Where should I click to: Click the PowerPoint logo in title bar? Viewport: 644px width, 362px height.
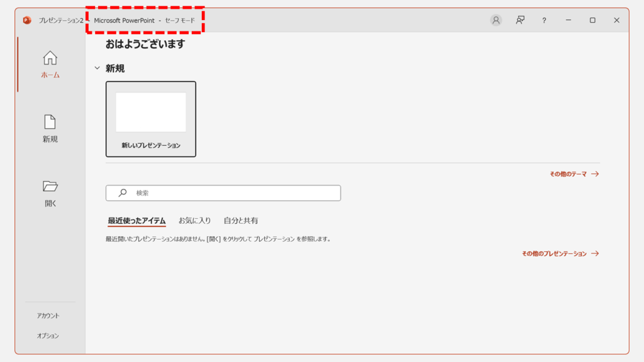(27, 20)
